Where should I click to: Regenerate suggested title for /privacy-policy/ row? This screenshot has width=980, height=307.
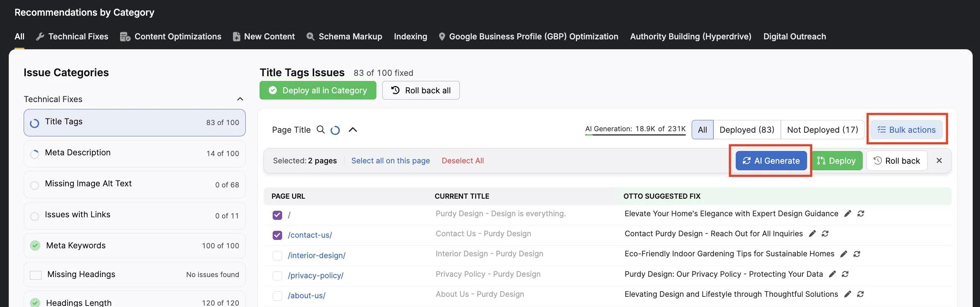click(x=845, y=274)
